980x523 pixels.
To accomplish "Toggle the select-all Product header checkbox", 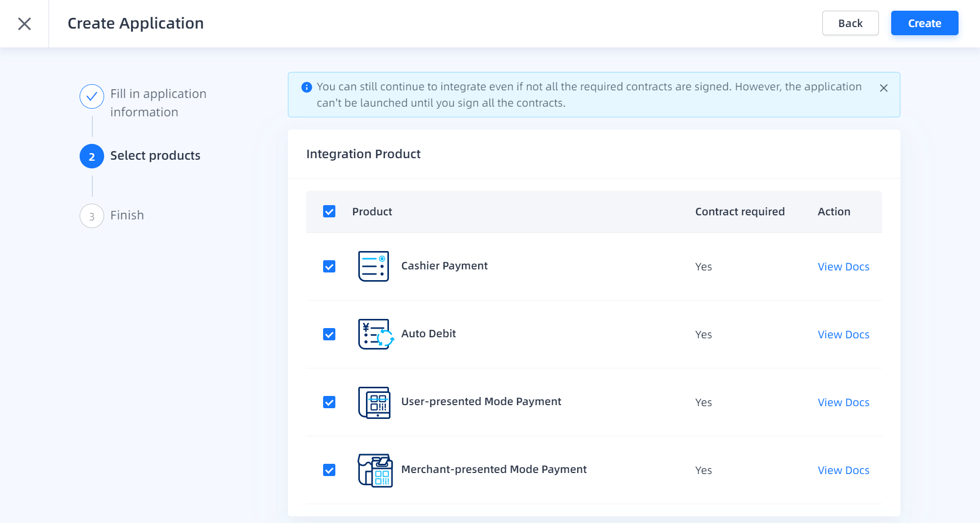I will coord(329,211).
